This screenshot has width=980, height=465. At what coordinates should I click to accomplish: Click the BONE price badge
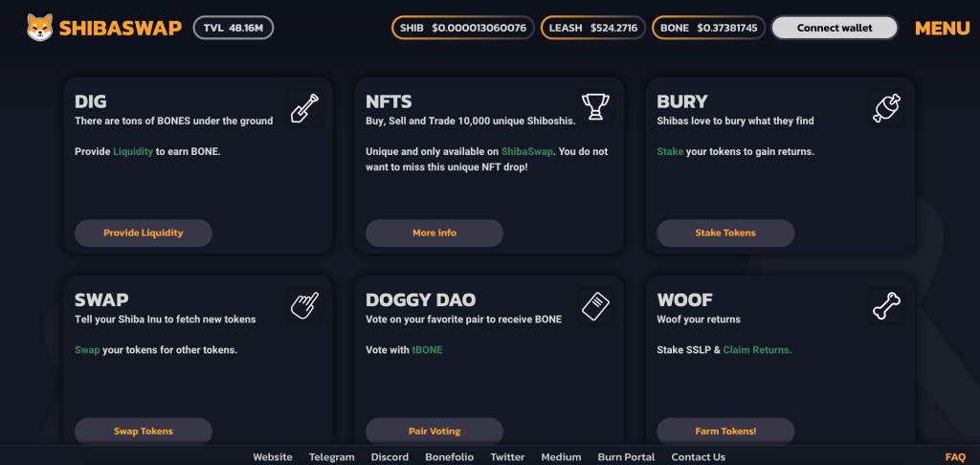pyautogui.click(x=709, y=28)
